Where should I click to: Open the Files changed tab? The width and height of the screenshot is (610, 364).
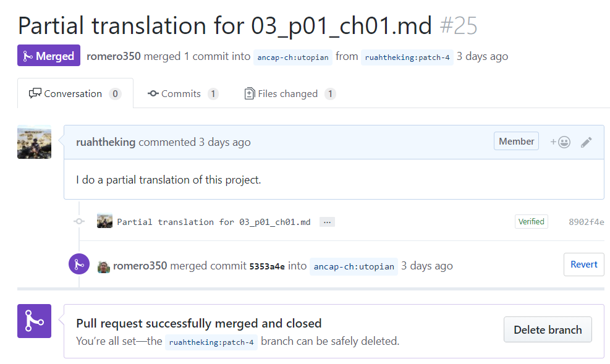click(x=289, y=94)
